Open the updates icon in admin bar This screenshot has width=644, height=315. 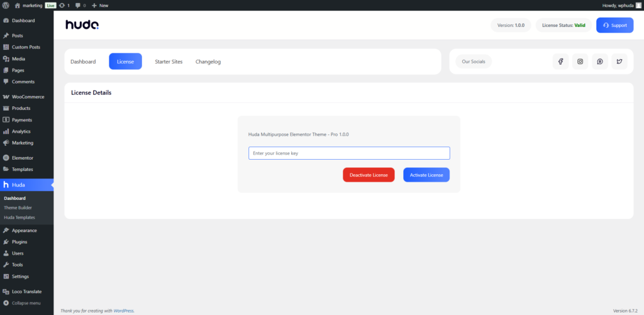tap(65, 5)
